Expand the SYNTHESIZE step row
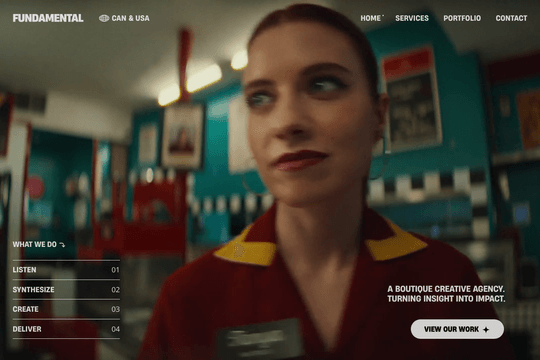The height and width of the screenshot is (360, 540). [66, 290]
